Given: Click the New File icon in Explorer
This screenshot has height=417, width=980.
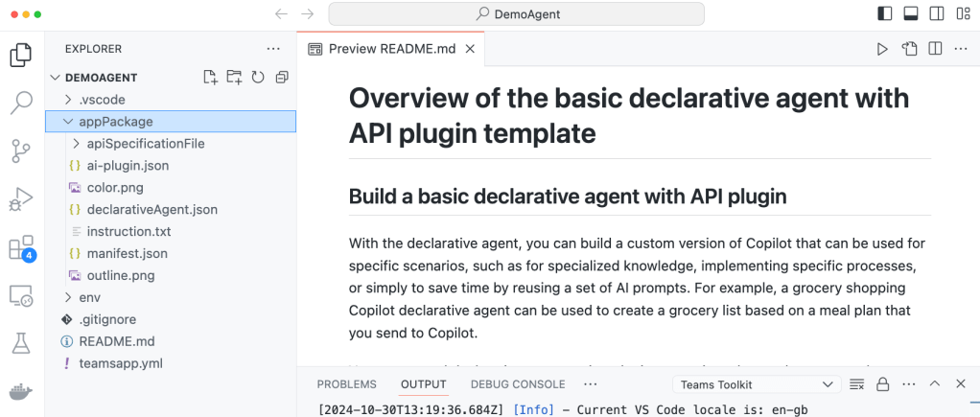Looking at the screenshot, I should [211, 78].
